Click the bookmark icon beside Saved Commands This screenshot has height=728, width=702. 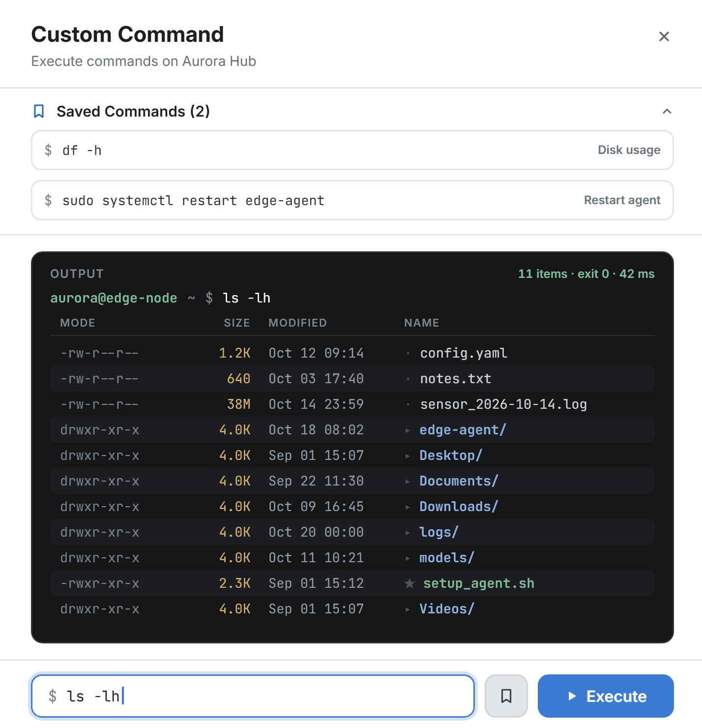pyautogui.click(x=39, y=111)
